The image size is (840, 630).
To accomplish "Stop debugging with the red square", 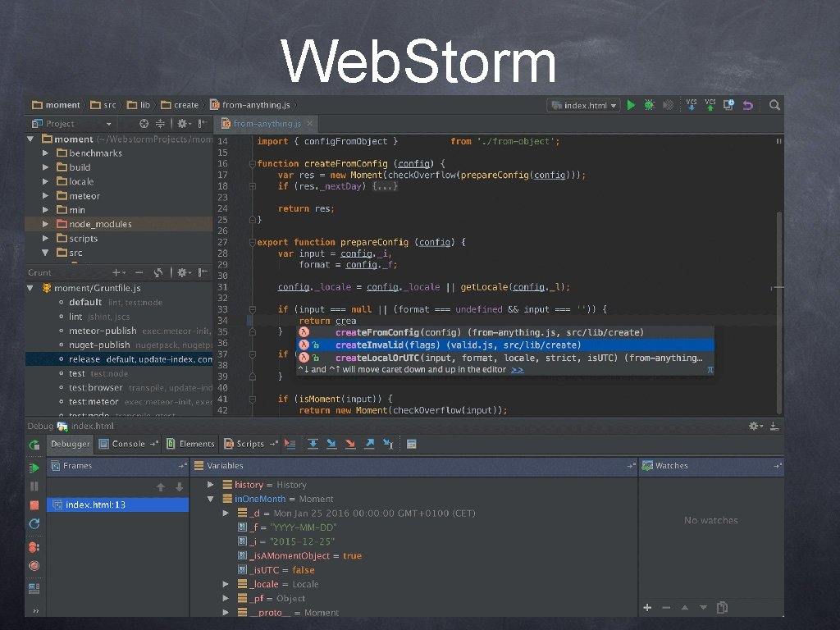I will click(34, 505).
